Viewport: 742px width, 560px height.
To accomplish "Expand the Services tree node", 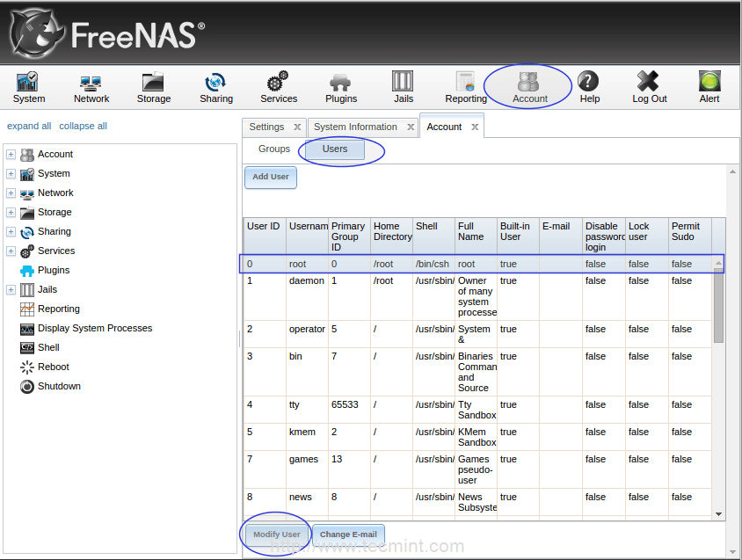I will (11, 251).
